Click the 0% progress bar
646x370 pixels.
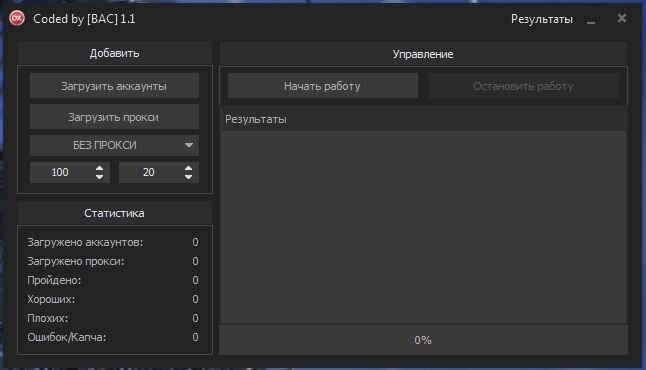tap(423, 340)
